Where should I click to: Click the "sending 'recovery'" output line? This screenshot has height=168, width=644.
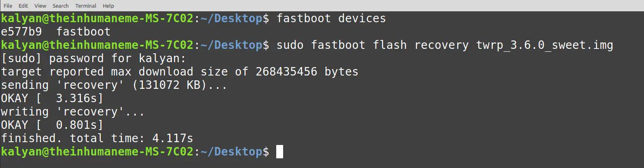click(113, 85)
